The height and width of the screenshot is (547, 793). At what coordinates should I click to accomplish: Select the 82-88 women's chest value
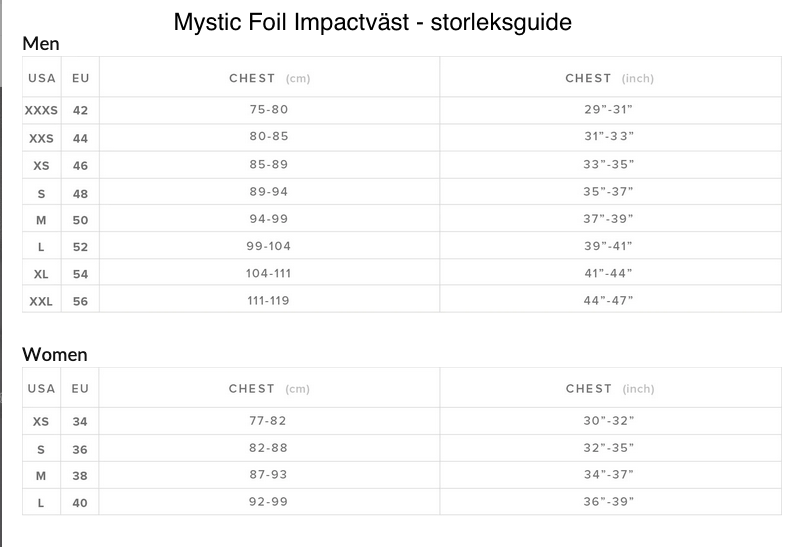click(x=268, y=448)
